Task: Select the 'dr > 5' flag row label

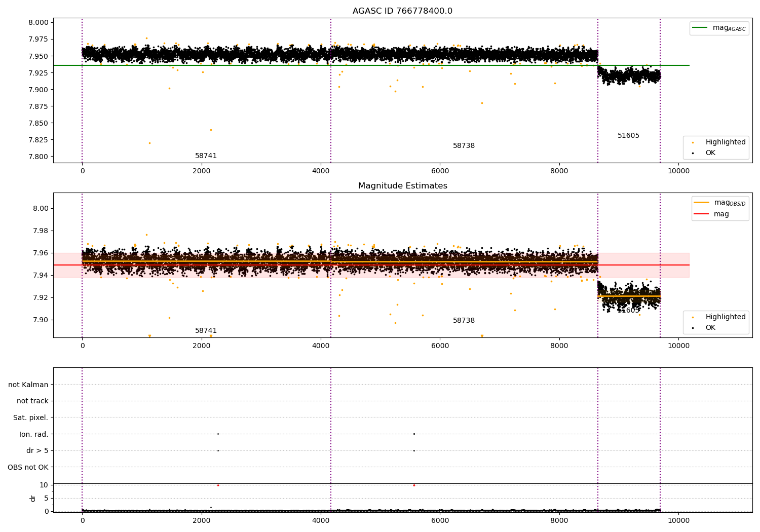Action: tap(37, 450)
